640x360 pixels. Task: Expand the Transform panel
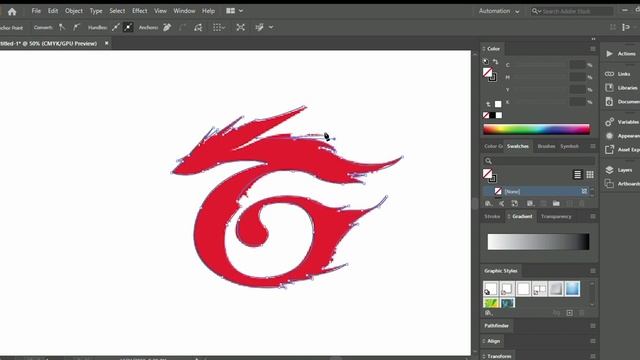[x=498, y=356]
